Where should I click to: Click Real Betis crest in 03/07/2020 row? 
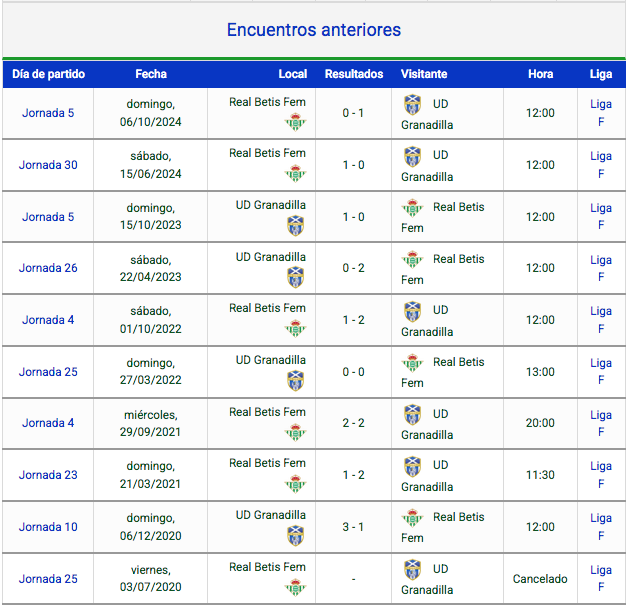tap(297, 589)
